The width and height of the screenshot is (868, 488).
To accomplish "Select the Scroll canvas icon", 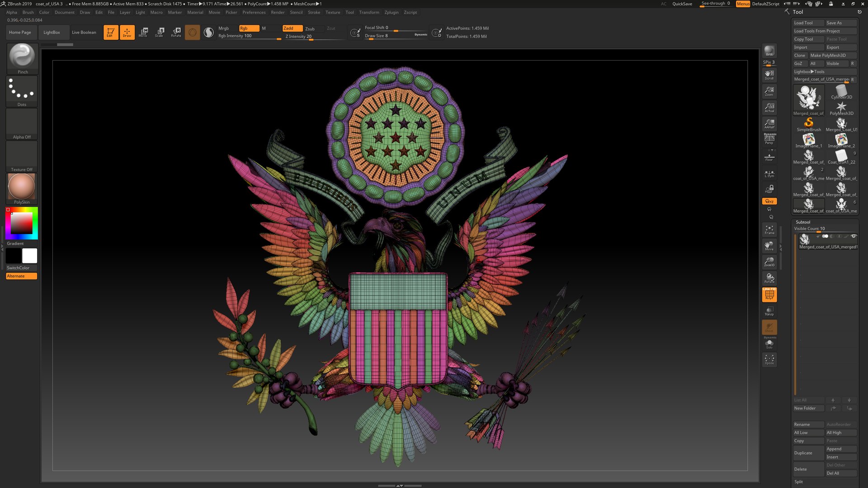I will [x=769, y=75].
